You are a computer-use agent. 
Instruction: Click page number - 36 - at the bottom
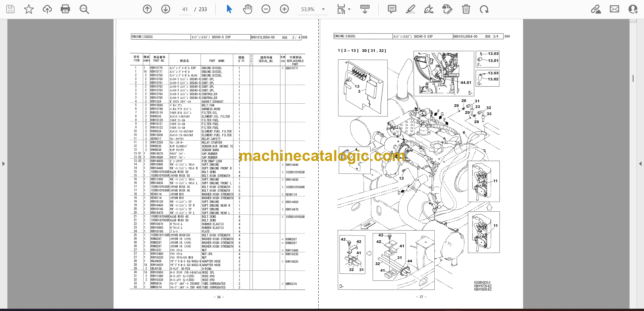(219, 297)
